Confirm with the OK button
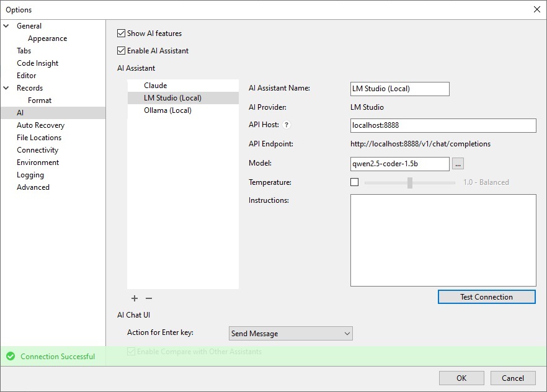Viewport: 547px width, 392px height. (461, 378)
